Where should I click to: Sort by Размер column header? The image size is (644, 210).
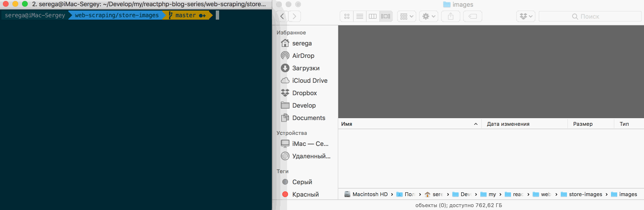(591, 124)
